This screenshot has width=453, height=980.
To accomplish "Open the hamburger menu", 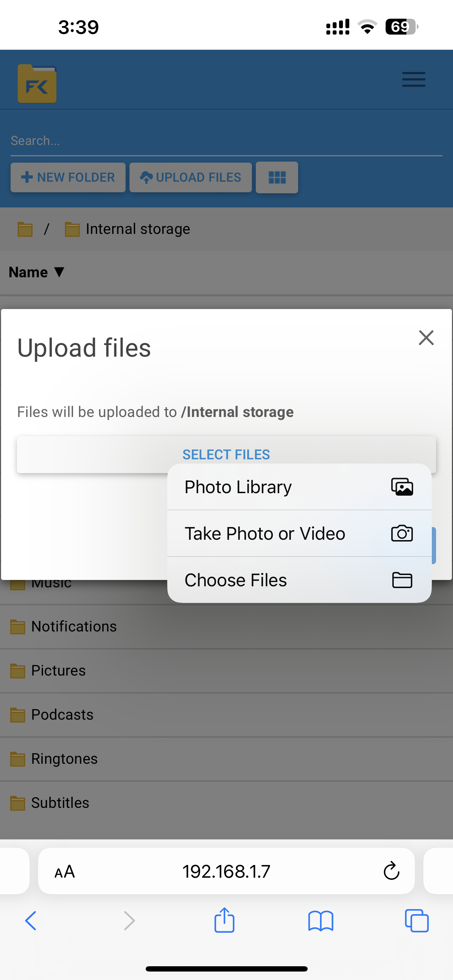I will pyautogui.click(x=413, y=79).
